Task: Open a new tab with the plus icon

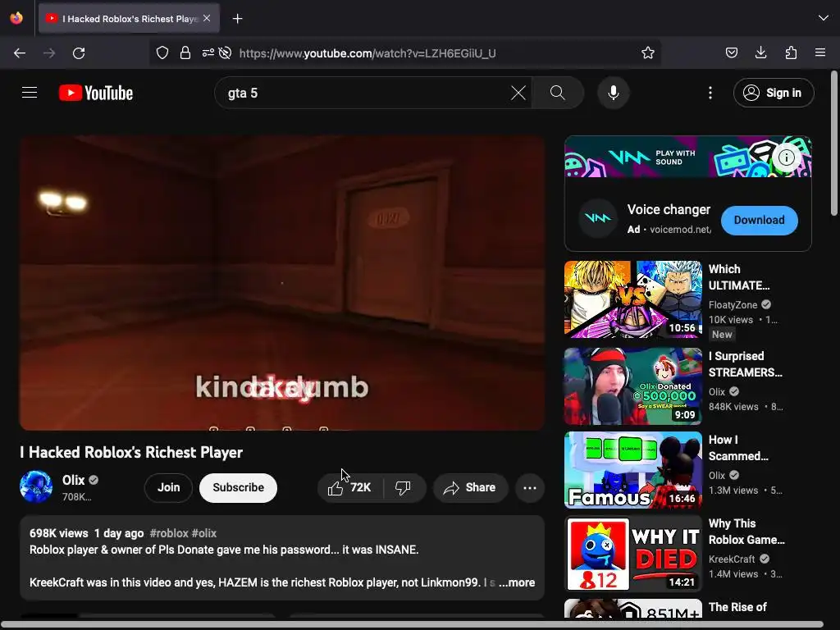Action: [x=237, y=19]
